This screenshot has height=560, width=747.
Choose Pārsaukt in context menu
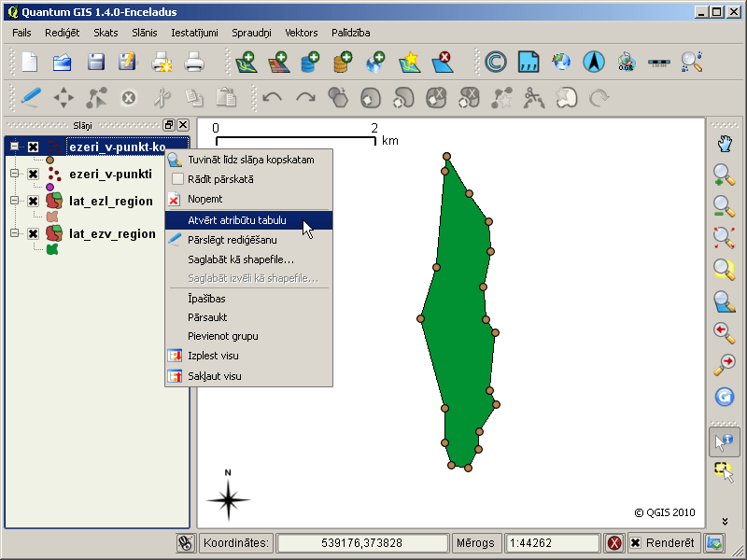click(x=248, y=317)
